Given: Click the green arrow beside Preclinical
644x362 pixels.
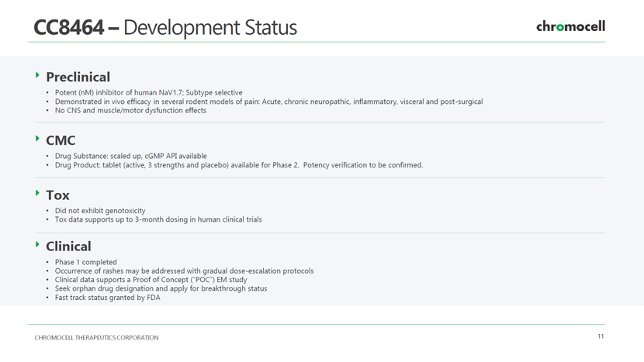Looking at the screenshot, I should tap(37, 75).
